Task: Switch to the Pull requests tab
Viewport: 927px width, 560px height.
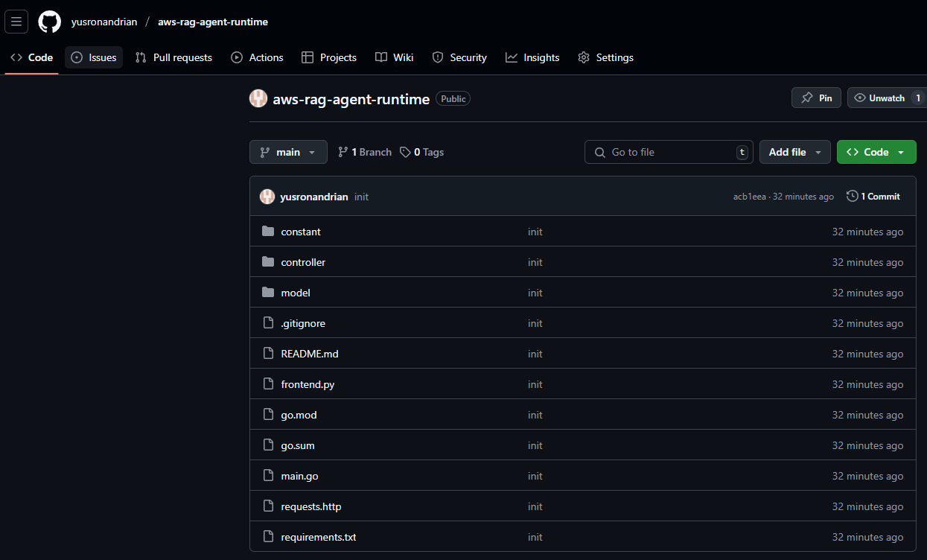Action: coord(173,57)
